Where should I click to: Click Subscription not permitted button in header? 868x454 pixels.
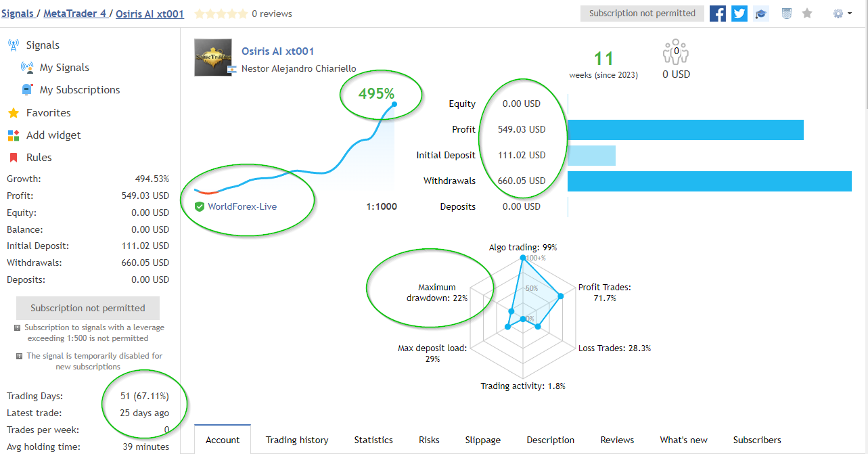642,13
